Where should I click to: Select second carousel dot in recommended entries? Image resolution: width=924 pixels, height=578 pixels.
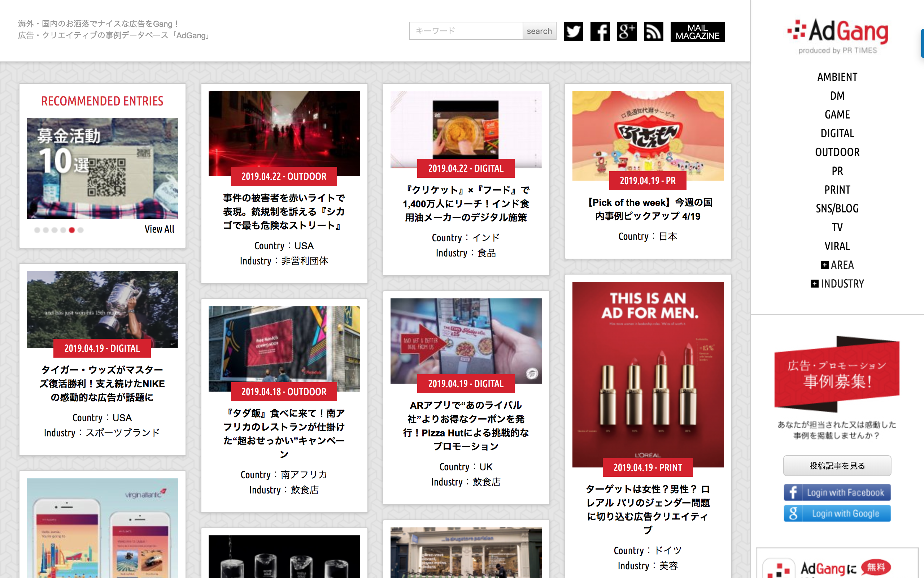click(x=46, y=230)
